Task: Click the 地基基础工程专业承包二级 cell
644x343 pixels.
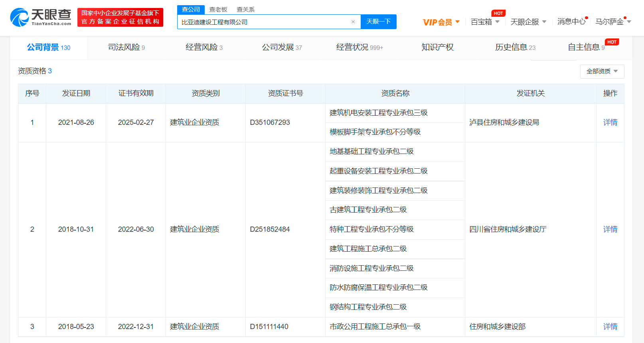Action: [395, 152]
